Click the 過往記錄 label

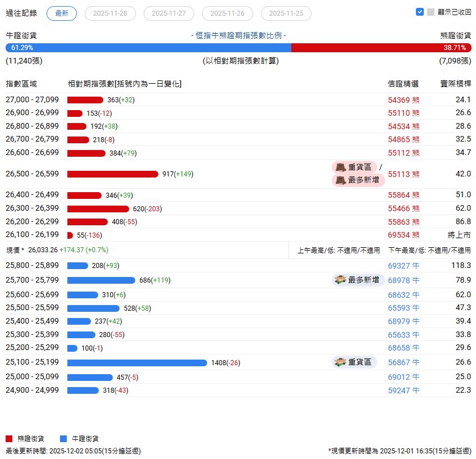(21, 13)
